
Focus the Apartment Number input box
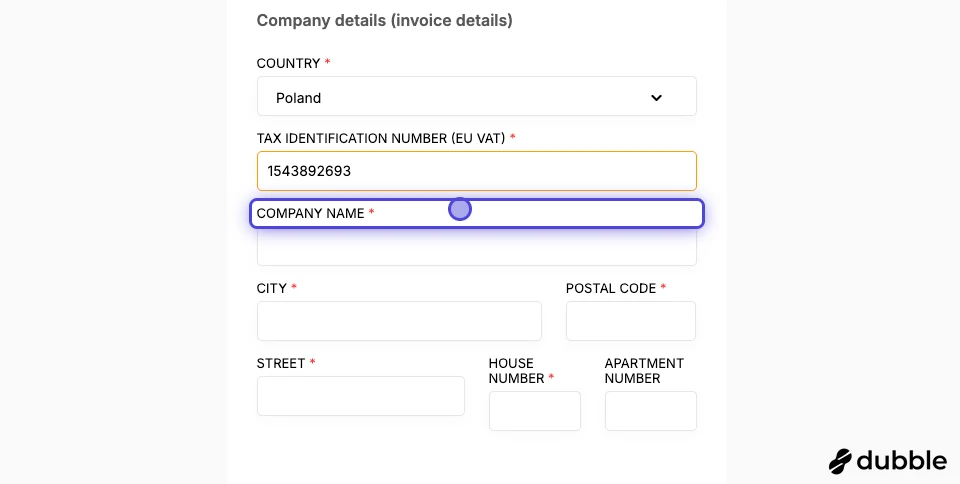tap(650, 411)
